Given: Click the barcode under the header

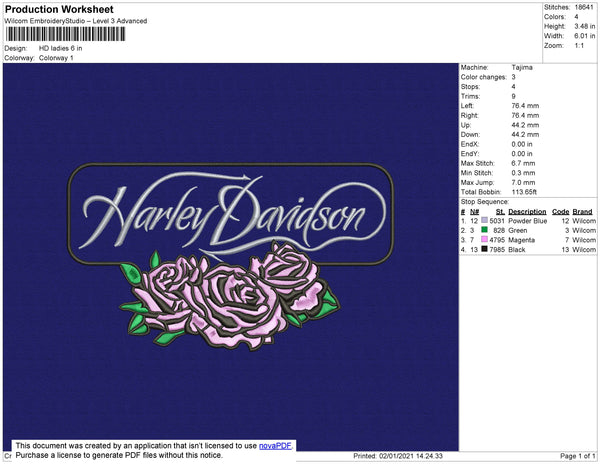Looking at the screenshot, I should (x=65, y=34).
